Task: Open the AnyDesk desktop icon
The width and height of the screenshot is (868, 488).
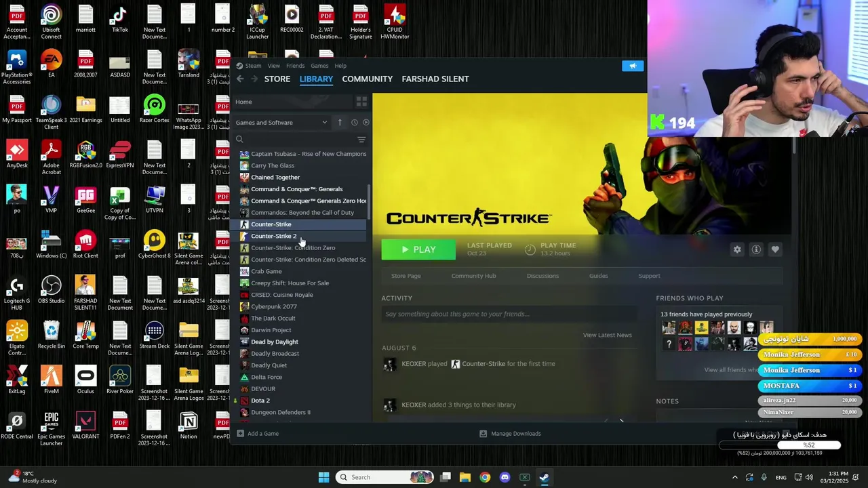Action: click(17, 155)
